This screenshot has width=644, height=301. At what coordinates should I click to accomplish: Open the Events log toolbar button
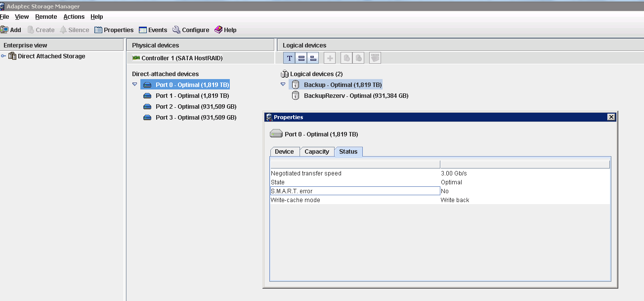[x=153, y=30]
